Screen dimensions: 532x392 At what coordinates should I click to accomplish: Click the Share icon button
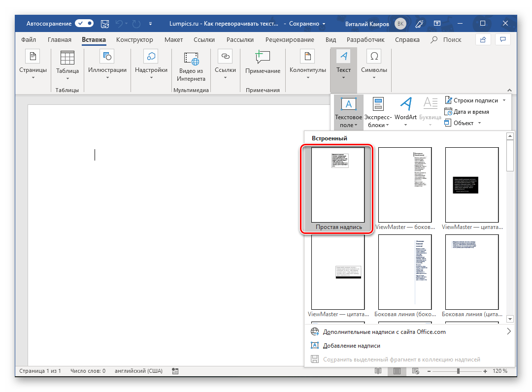point(483,40)
